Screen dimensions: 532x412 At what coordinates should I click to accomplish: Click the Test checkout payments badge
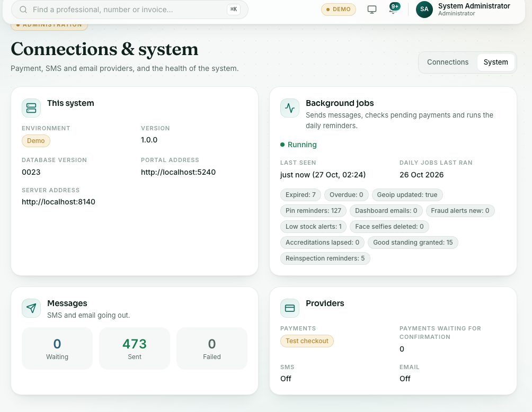307,341
